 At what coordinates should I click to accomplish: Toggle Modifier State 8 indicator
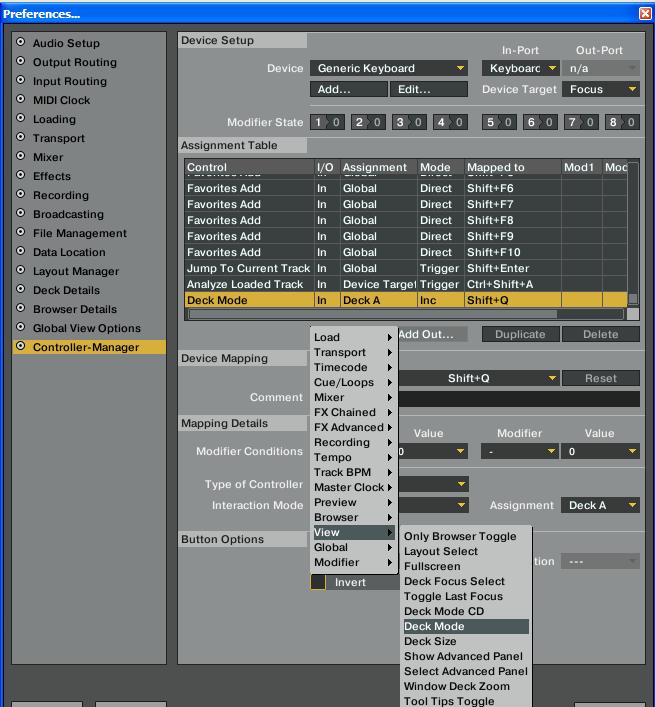pyautogui.click(x=623, y=122)
